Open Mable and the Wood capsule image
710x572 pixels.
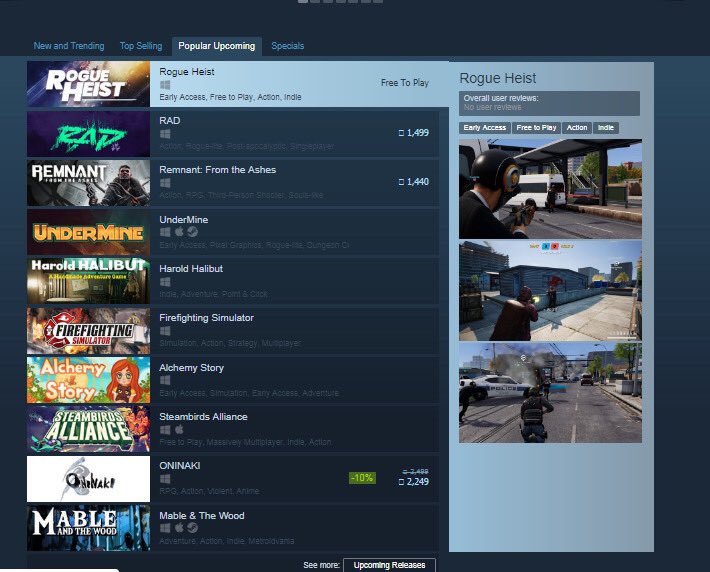pos(88,528)
